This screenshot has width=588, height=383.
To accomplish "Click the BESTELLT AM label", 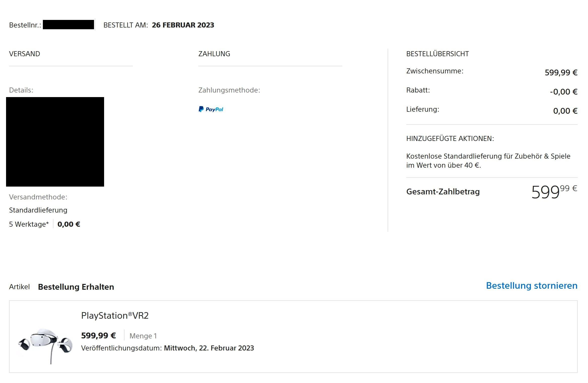I will coord(126,25).
